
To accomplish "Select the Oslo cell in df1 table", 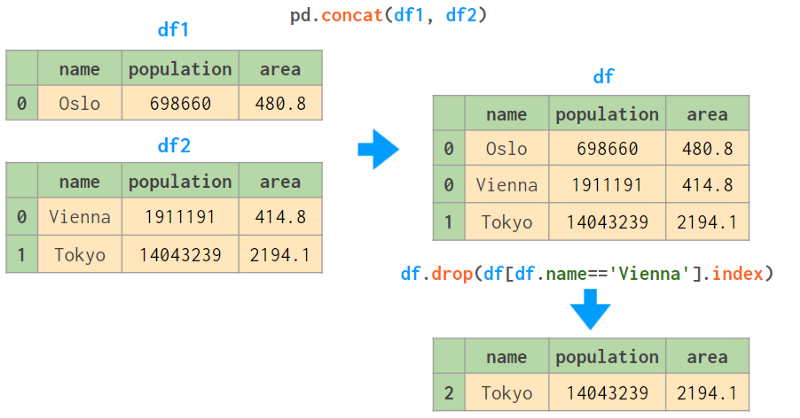I will [80, 102].
